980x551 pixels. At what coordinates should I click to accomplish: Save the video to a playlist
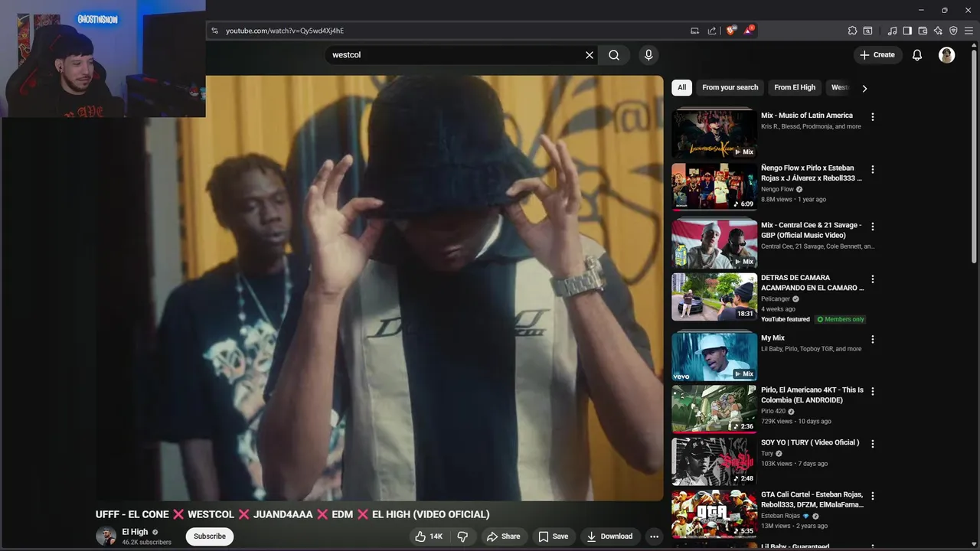coord(553,536)
